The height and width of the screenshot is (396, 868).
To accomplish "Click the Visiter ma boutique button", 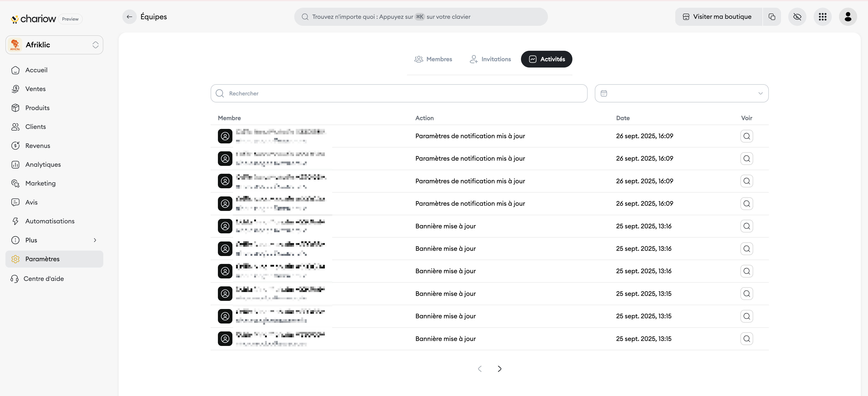I will (x=719, y=17).
